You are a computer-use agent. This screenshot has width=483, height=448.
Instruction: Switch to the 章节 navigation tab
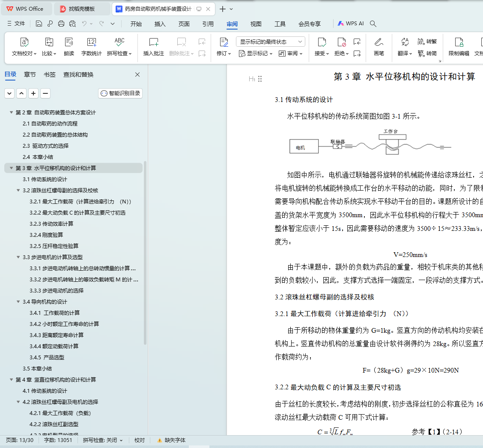point(30,75)
